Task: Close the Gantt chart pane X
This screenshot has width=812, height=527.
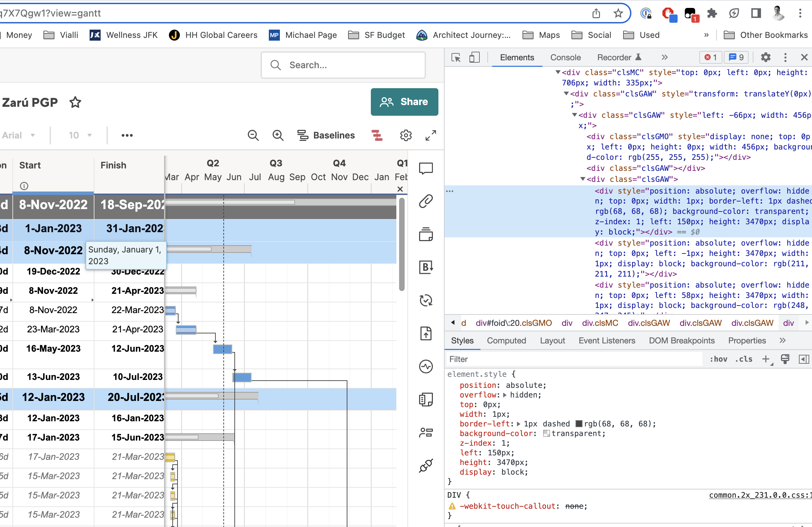Action: (400, 189)
